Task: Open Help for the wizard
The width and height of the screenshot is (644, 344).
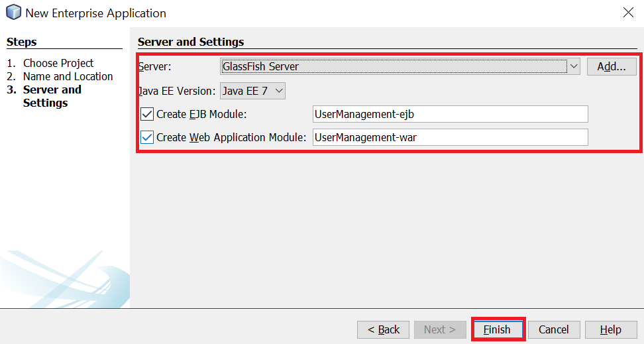Action: [611, 329]
